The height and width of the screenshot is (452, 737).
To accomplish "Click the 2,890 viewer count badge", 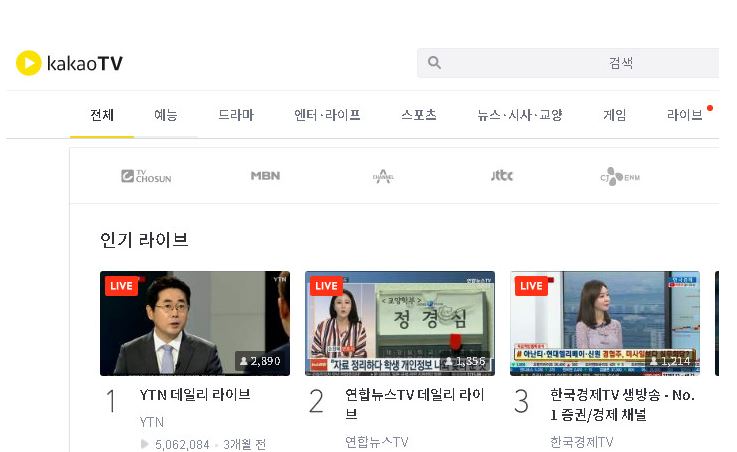I will coord(260,361).
